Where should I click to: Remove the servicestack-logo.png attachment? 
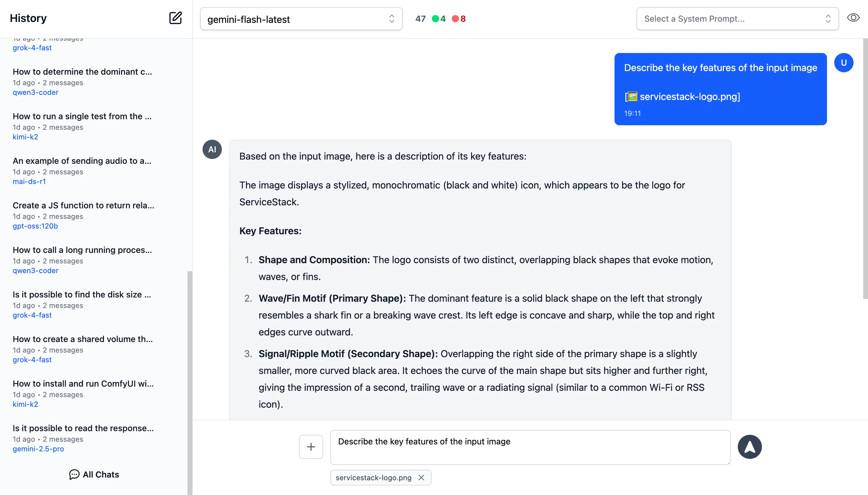click(x=421, y=478)
